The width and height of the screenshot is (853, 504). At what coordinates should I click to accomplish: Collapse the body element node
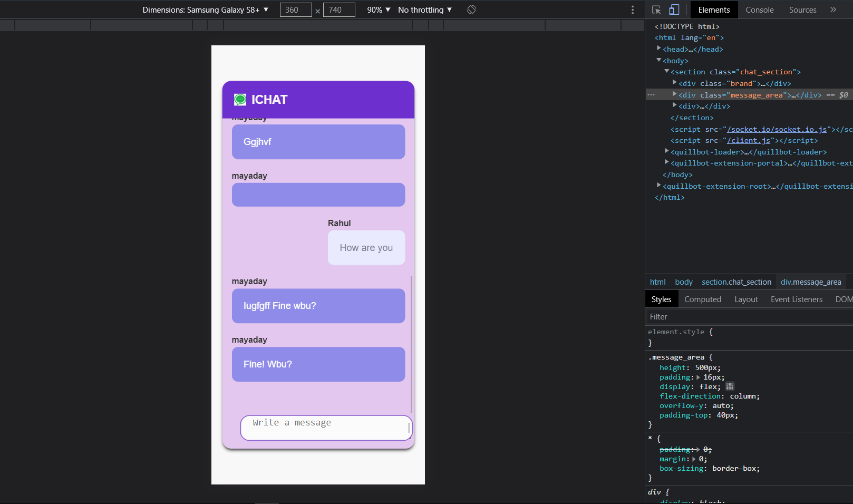(x=658, y=60)
